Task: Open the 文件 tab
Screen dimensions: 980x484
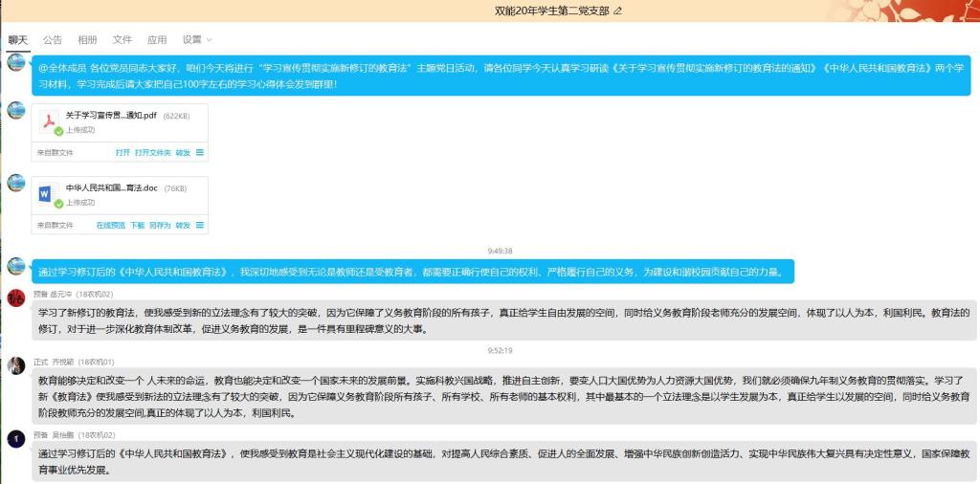Action: pos(122,39)
